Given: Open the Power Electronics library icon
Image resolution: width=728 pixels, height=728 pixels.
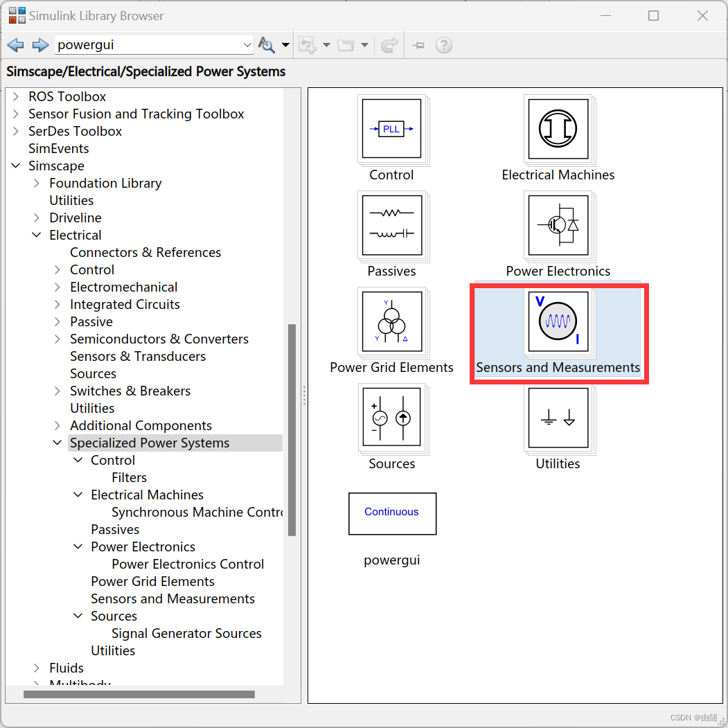Looking at the screenshot, I should [558, 226].
